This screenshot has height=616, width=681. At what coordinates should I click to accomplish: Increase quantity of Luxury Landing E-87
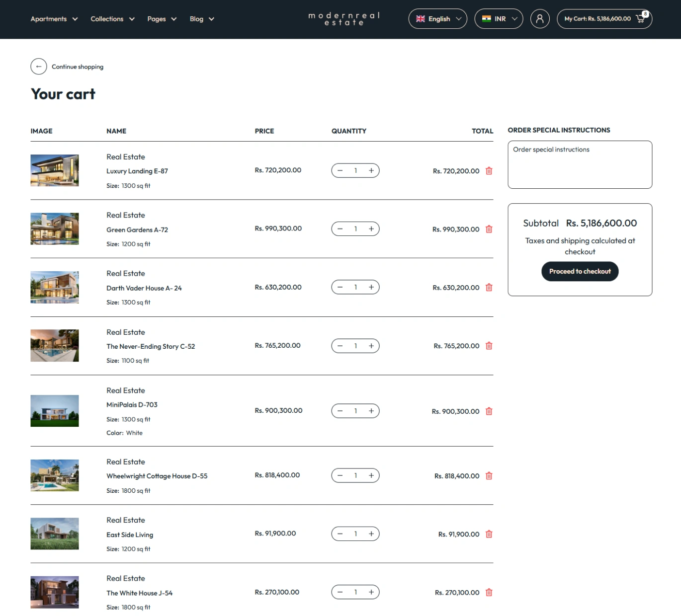tap(371, 170)
